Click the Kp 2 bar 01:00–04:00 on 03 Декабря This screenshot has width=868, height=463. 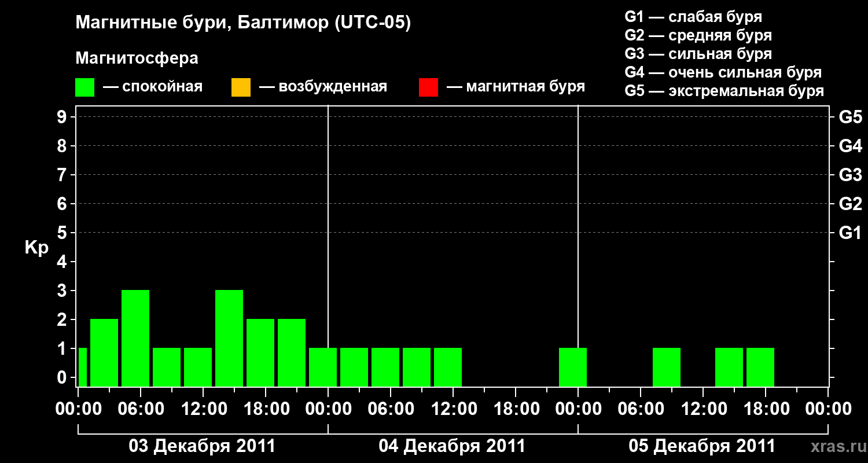[x=104, y=352]
